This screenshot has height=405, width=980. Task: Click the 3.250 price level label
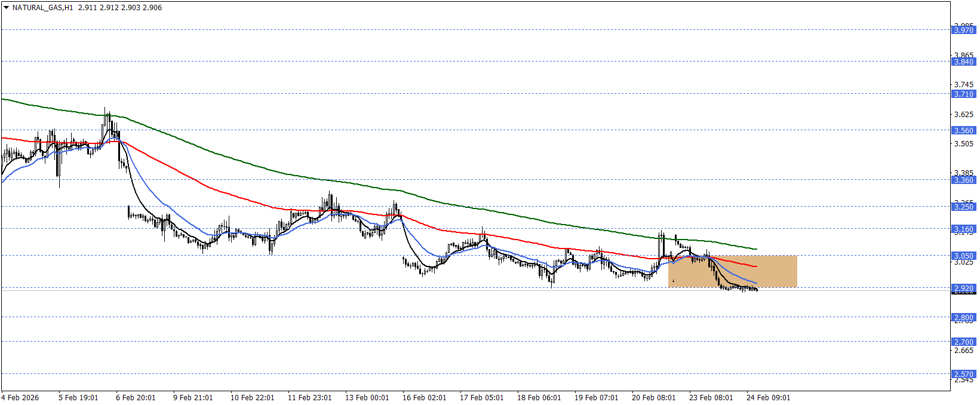click(x=963, y=207)
